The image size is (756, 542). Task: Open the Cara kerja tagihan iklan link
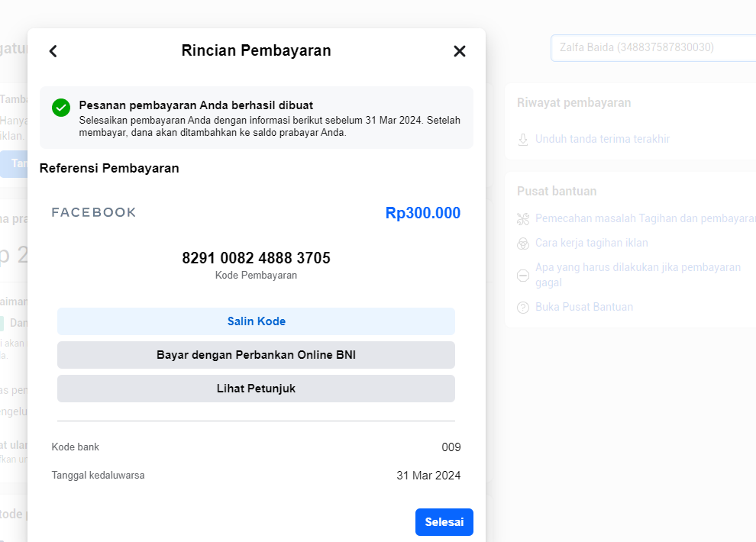(x=592, y=244)
